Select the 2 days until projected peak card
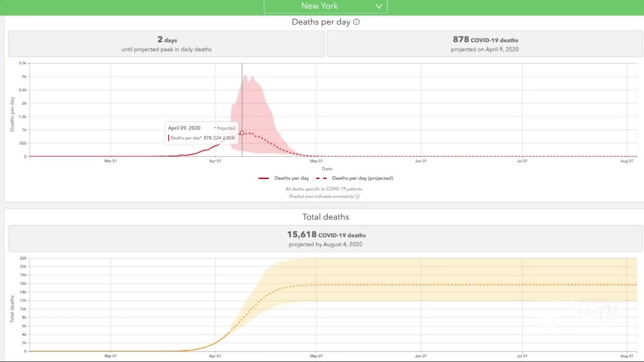Viewport: 644px width, 362px height. point(167,44)
